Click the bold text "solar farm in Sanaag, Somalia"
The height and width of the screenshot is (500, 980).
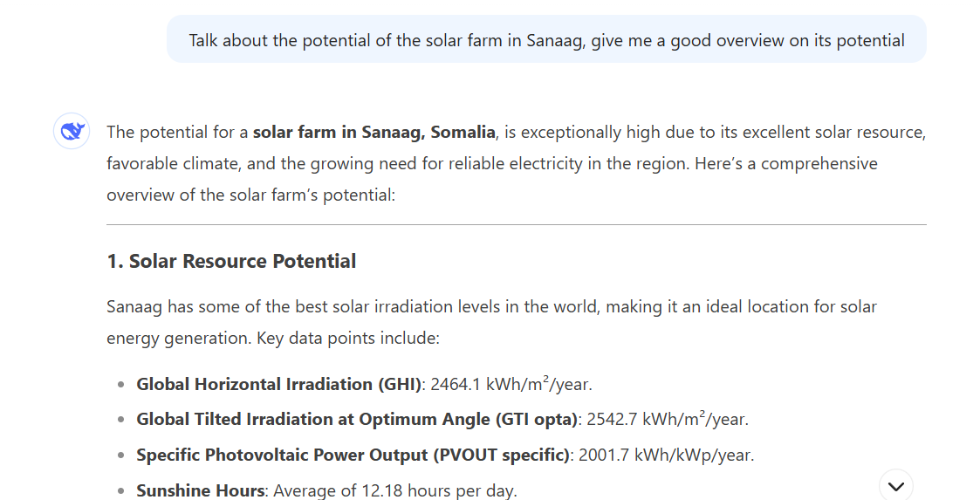pos(373,133)
